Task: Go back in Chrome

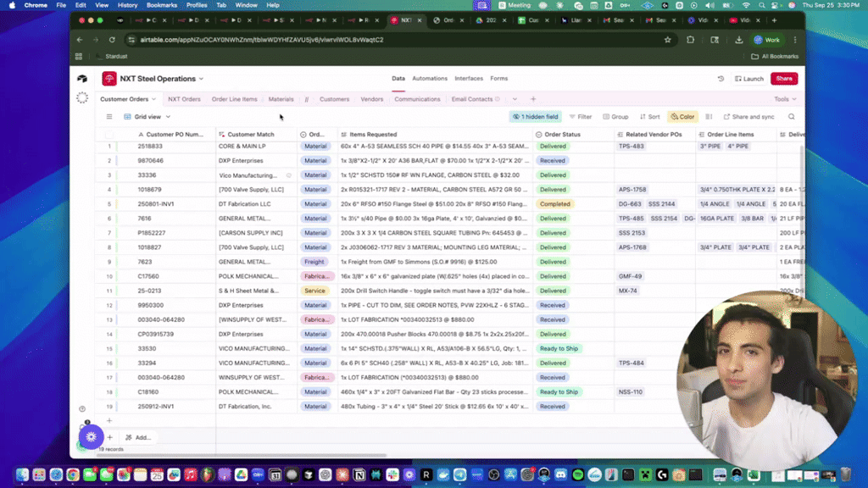Action: (80, 40)
